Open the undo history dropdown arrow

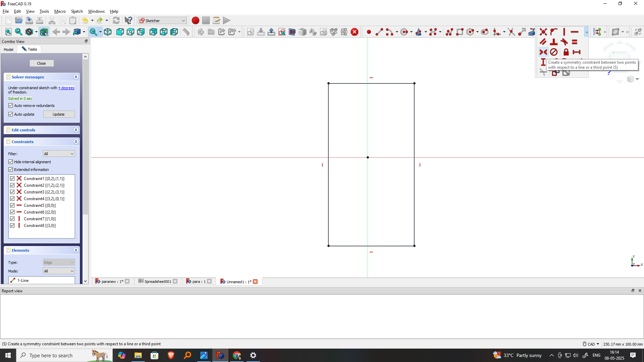[92, 20]
